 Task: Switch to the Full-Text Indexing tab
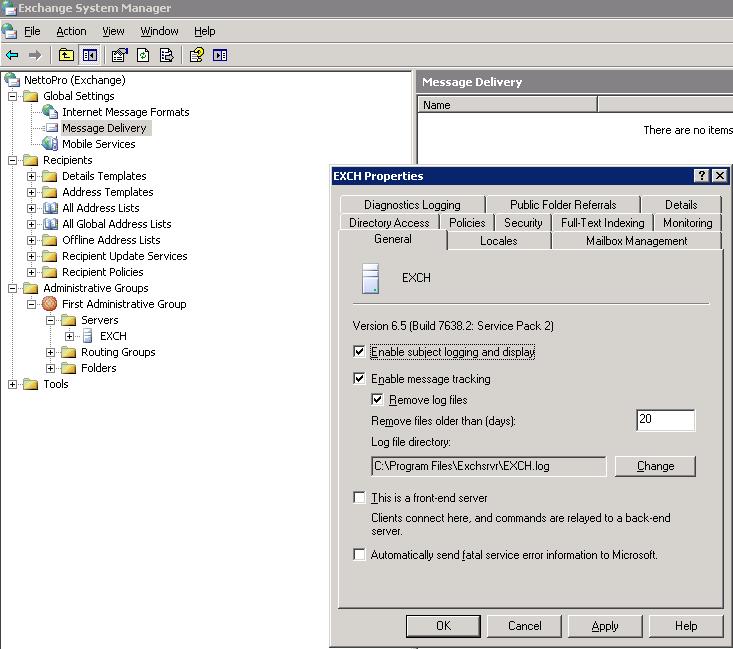[x=602, y=223]
